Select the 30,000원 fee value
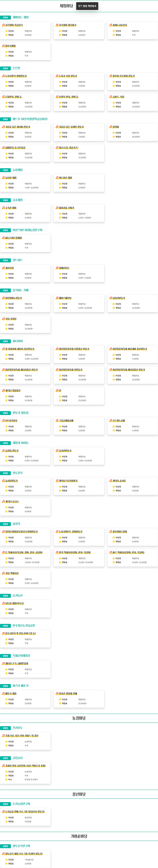Image resolution: width=158 pixels, height=868 pixels. pyautogui.click(x=136, y=137)
